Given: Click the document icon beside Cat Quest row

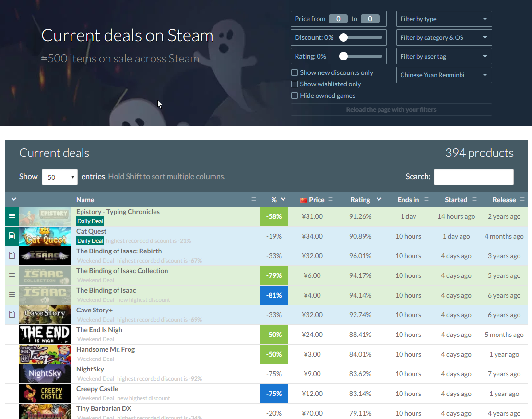Looking at the screenshot, I should [x=12, y=236].
